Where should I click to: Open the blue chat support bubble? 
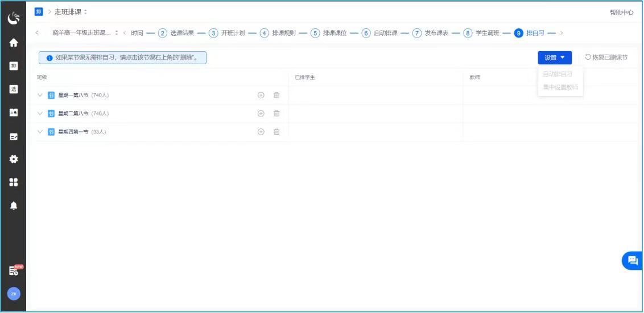632,261
